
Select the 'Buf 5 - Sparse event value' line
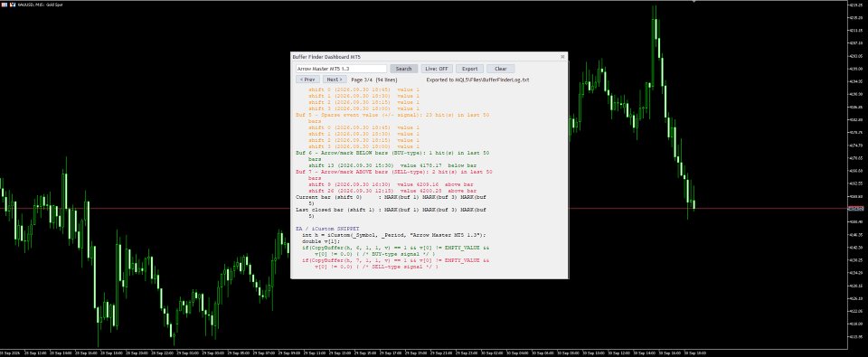[392, 115]
